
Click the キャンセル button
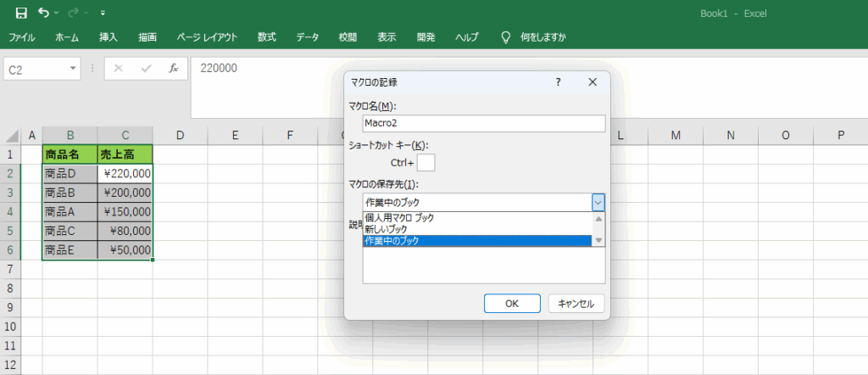(576, 304)
